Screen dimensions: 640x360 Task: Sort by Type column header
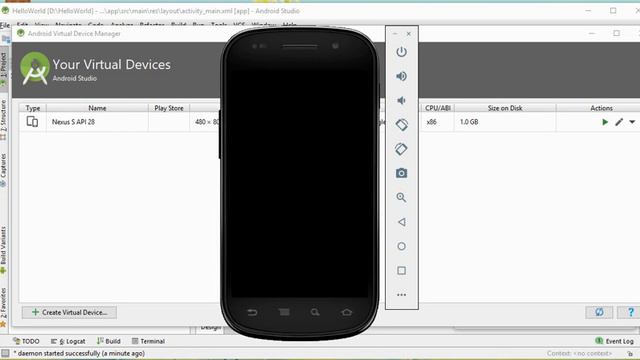click(33, 108)
